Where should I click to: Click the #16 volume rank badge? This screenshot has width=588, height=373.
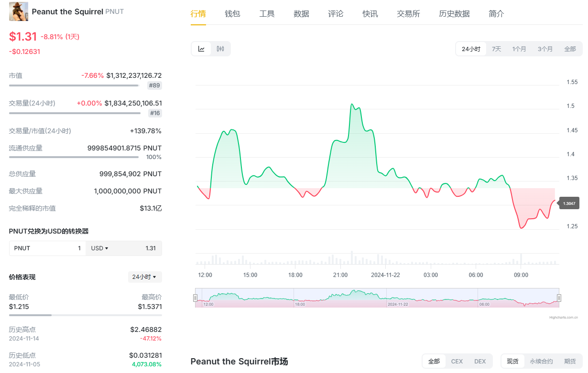[155, 113]
